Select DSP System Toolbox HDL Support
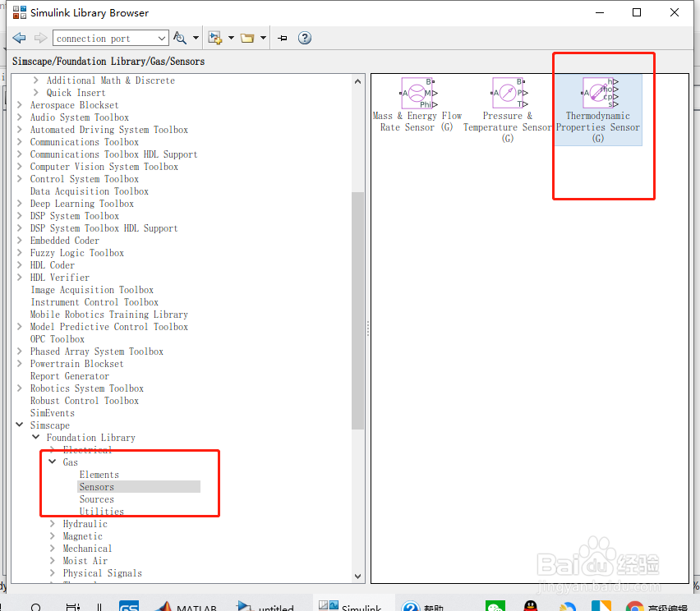Image resolution: width=700 pixels, height=611 pixels. coord(104,228)
